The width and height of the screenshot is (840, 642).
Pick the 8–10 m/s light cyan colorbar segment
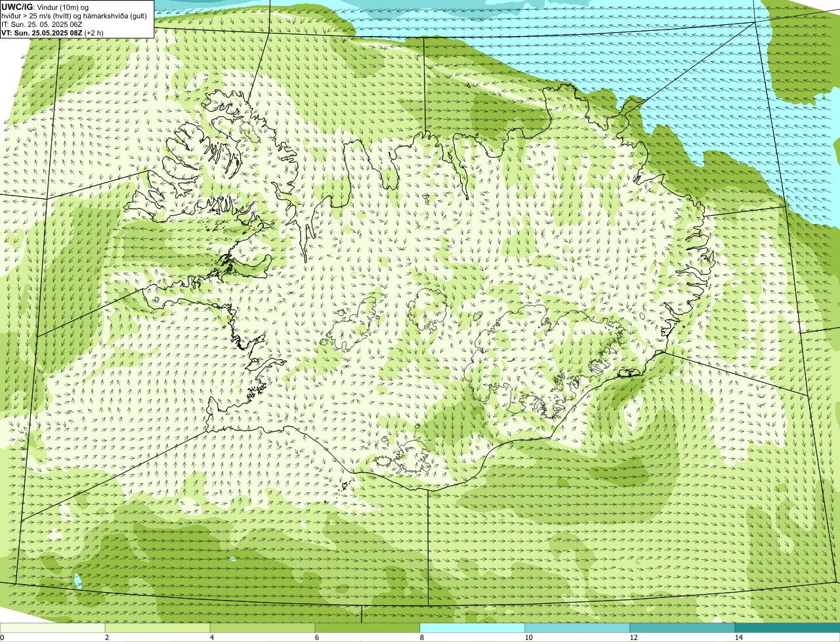tap(472, 628)
